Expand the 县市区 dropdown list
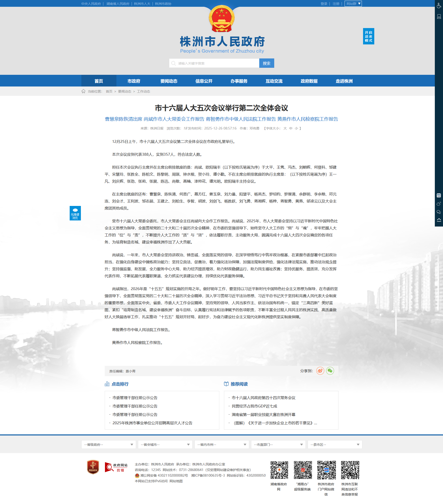Image resolution: width=443 pixels, height=504 pixels. point(335,444)
